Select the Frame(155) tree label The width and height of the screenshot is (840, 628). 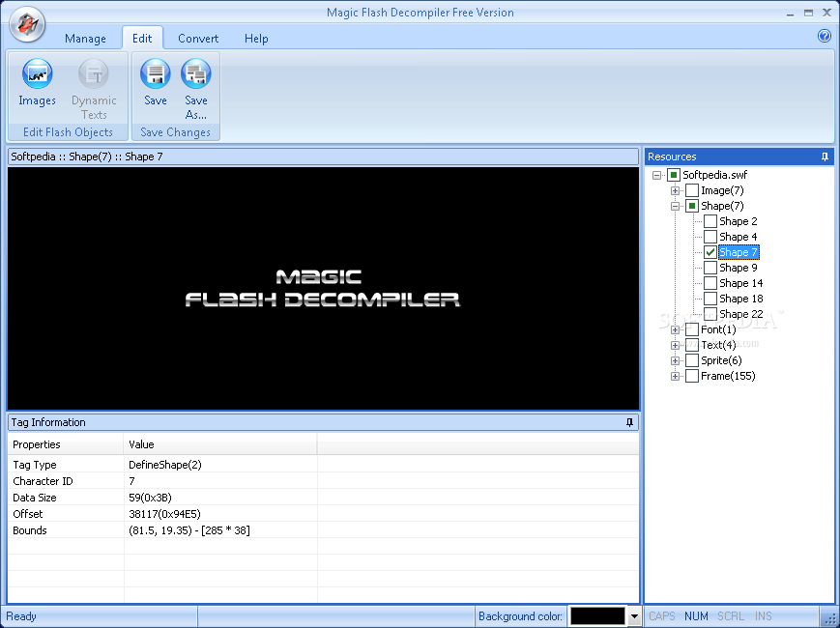point(728,377)
